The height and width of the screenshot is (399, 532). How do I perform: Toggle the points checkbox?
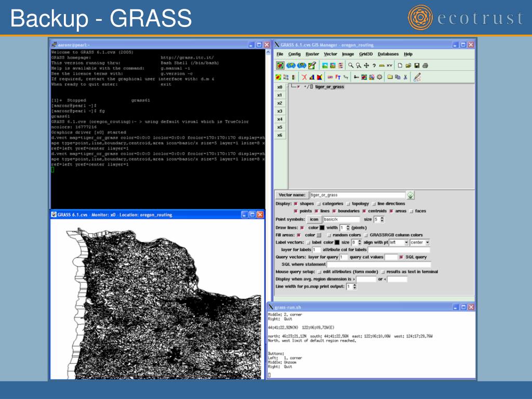pyautogui.click(x=296, y=211)
